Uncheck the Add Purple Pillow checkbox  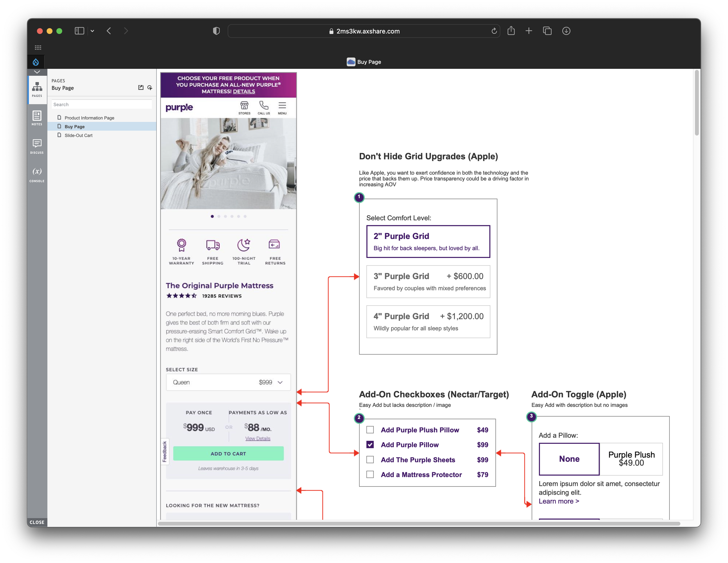pyautogui.click(x=370, y=445)
